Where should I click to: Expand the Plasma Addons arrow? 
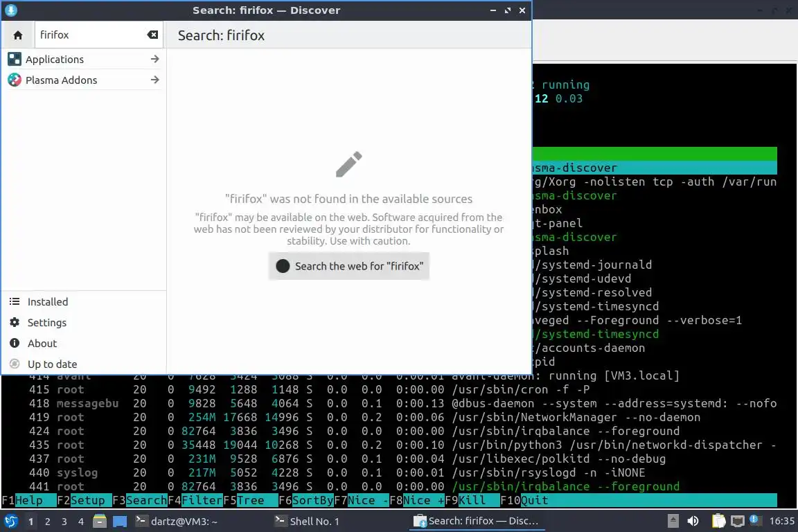[154, 80]
